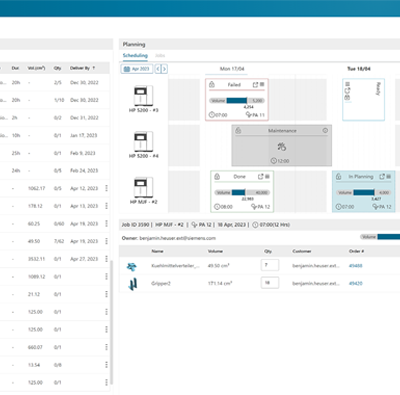Screen dimensions: 400x395
Task: Open the In Planning job external link icon
Action: pos(382,177)
